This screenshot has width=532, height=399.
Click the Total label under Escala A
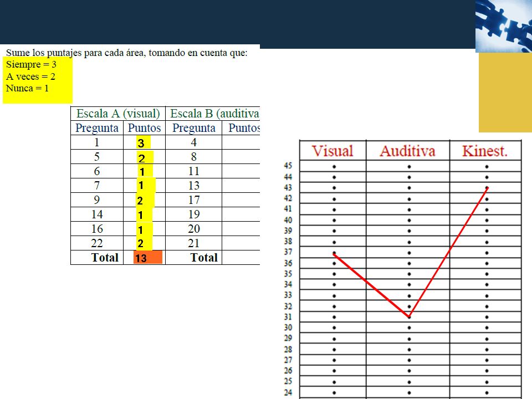(x=105, y=258)
